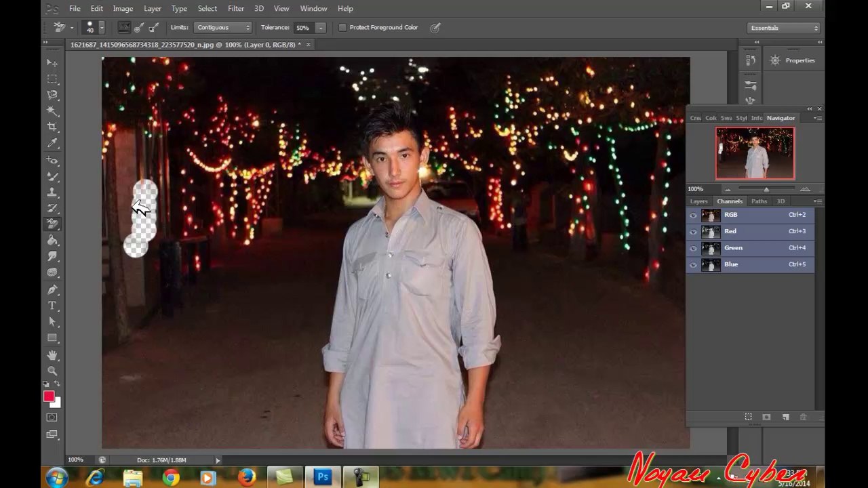Hide the Green channel visibility
The image size is (868, 488).
click(x=693, y=248)
